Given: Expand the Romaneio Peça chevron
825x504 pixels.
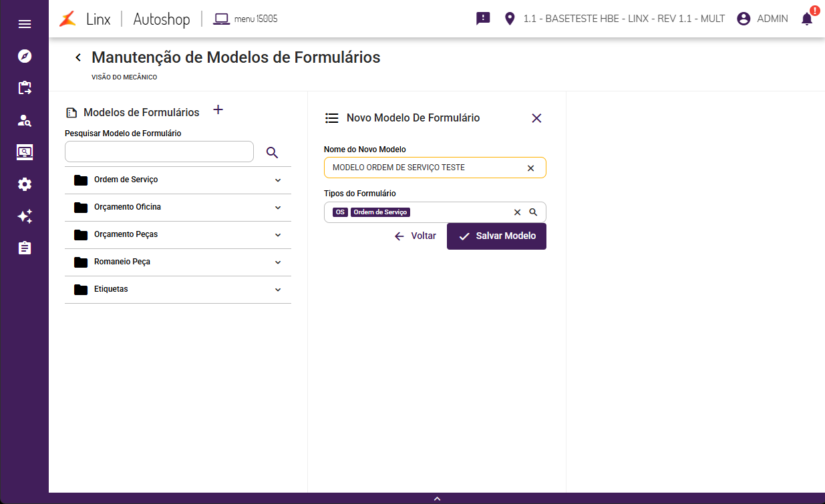Looking at the screenshot, I should (x=278, y=262).
